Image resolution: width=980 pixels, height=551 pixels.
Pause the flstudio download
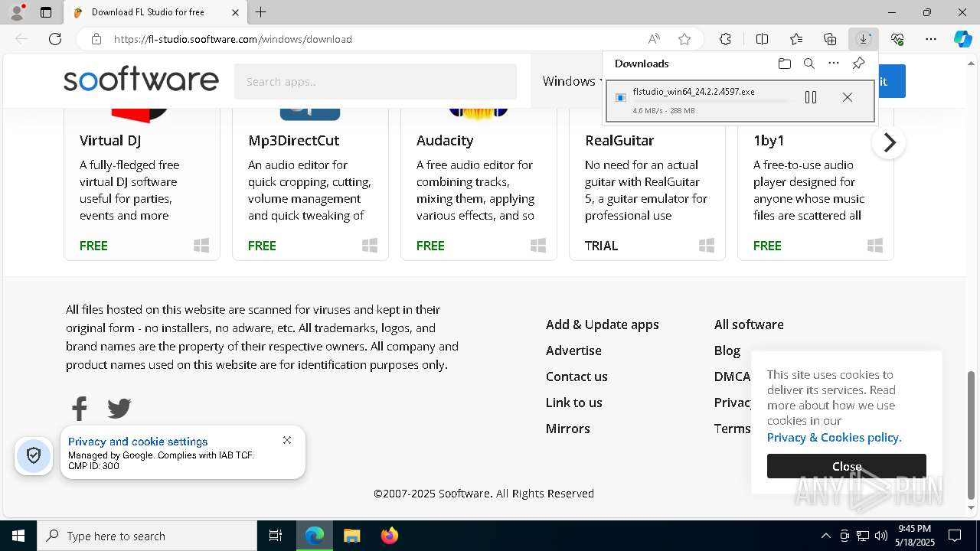click(811, 97)
